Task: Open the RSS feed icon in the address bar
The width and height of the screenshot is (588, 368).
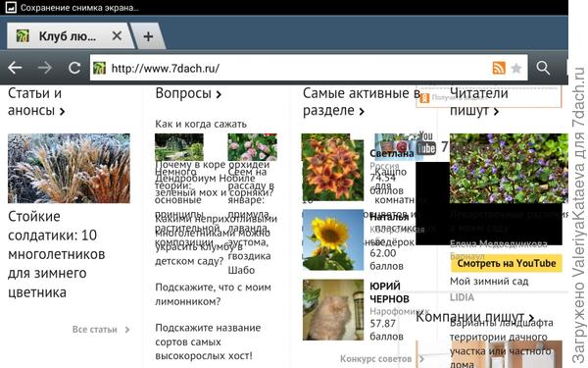Action: pos(499,68)
